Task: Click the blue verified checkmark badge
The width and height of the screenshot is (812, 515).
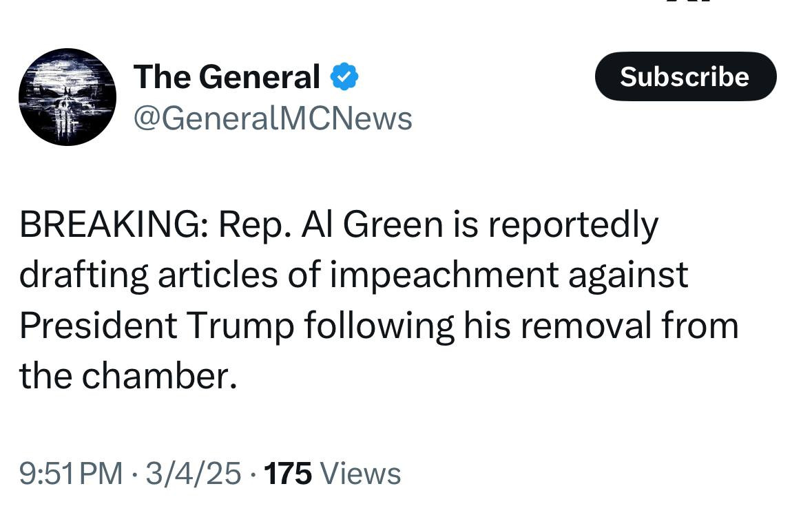Action: click(344, 76)
